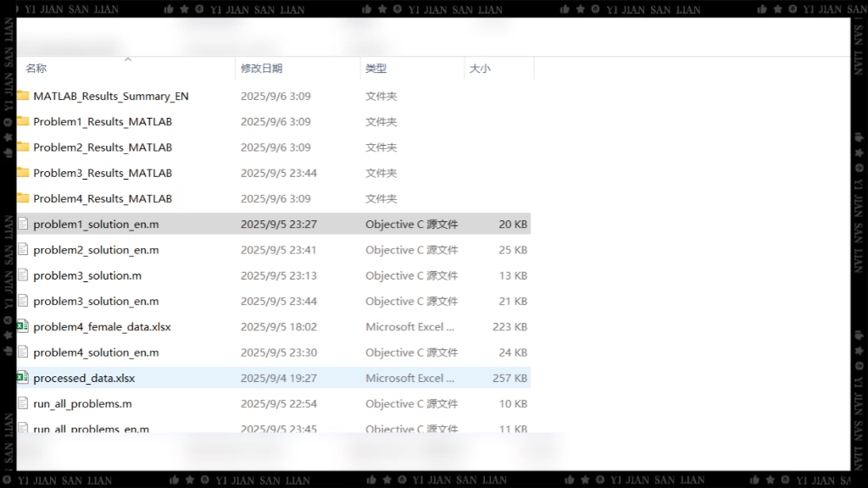Select file name MATLAB_Results_Summary_EN
The height and width of the screenshot is (488, 868).
(111, 96)
